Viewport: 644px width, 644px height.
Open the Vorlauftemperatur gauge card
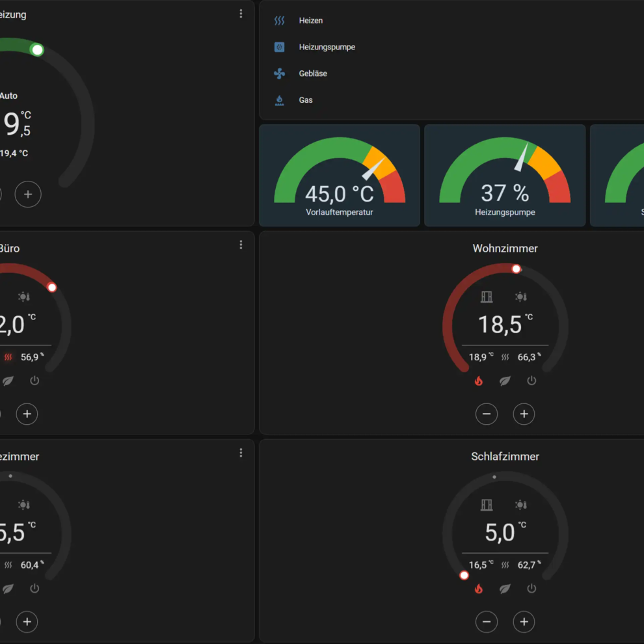(340, 176)
